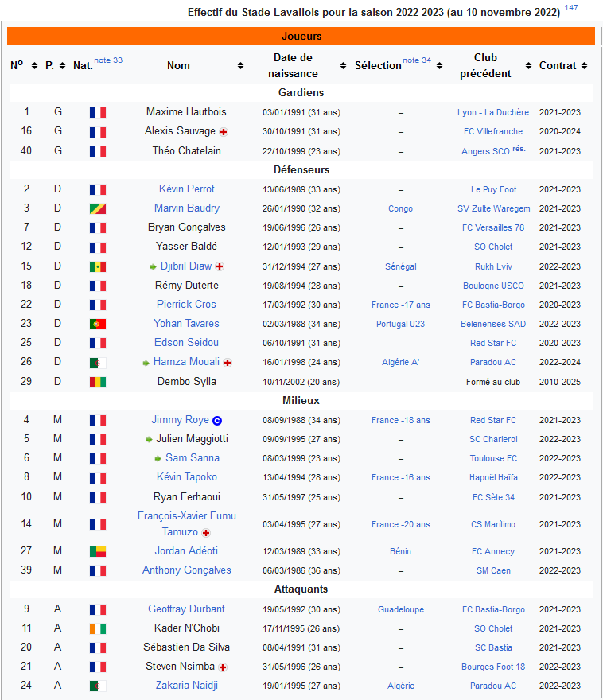Click Algeria flag in Hamza Mouali row

coord(98,363)
